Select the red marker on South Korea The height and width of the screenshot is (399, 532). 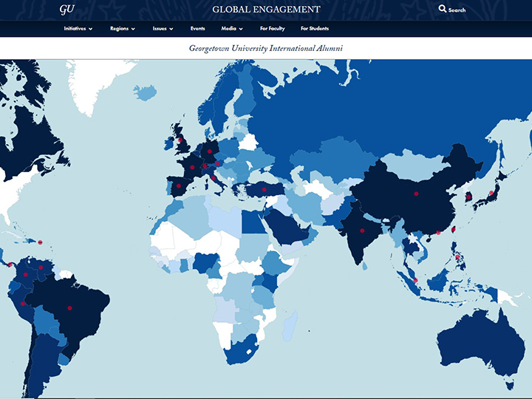469,197
